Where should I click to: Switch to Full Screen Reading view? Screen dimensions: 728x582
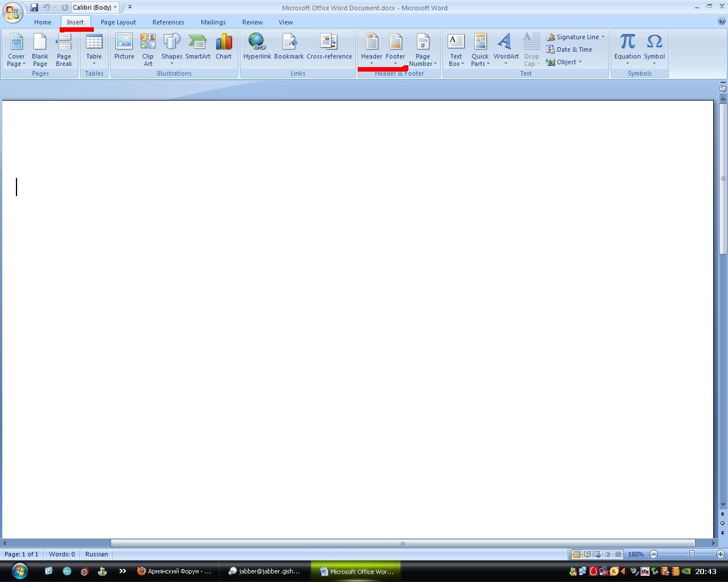[x=587, y=554]
